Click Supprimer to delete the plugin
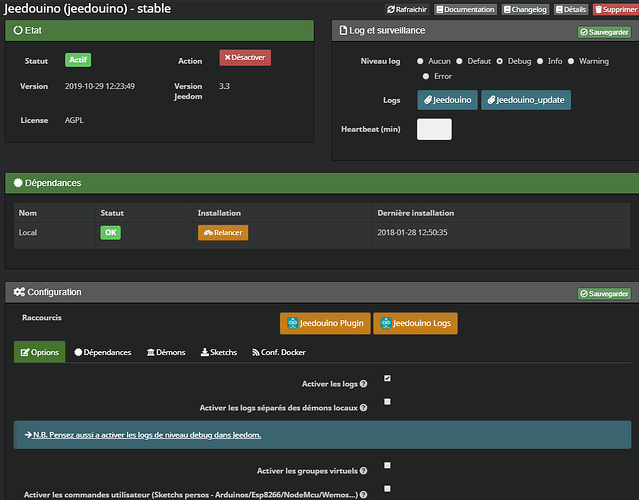Viewport: 639px width, 500px height. pos(616,9)
